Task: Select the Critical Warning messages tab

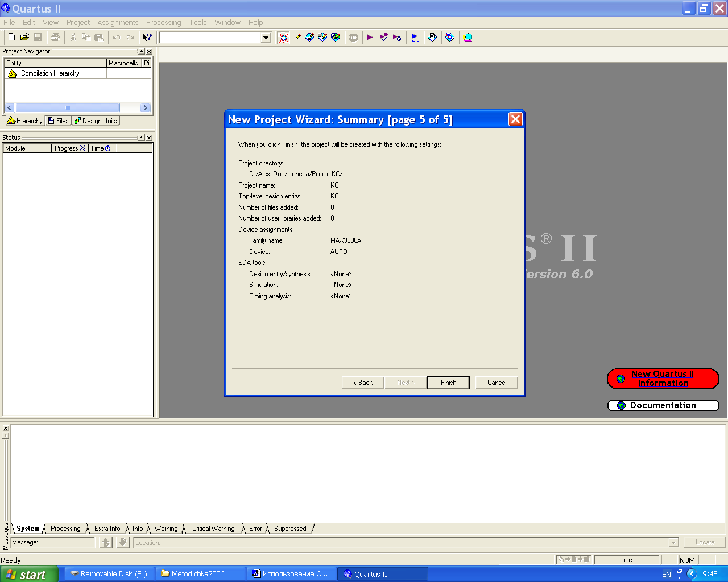Action: [213, 529]
